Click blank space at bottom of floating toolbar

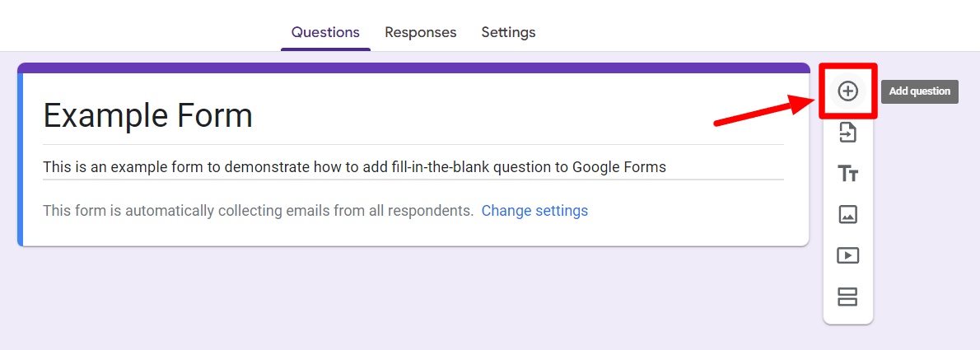point(847,318)
